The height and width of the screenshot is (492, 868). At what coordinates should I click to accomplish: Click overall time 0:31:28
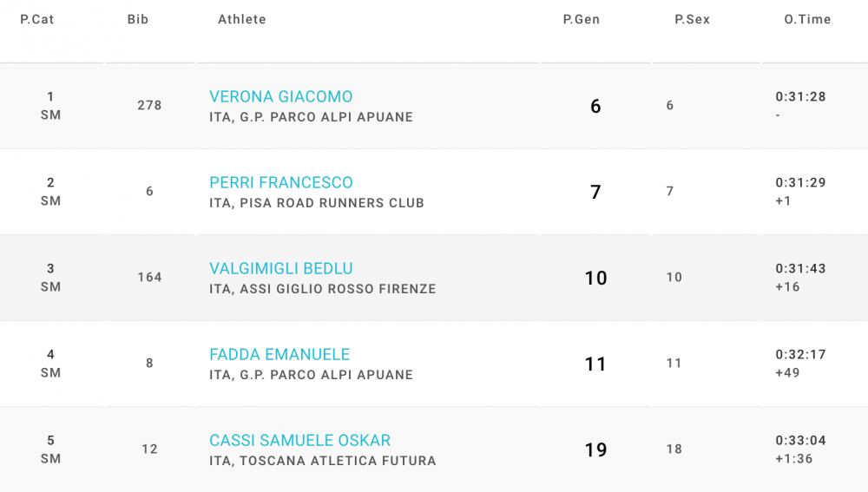[x=800, y=97]
